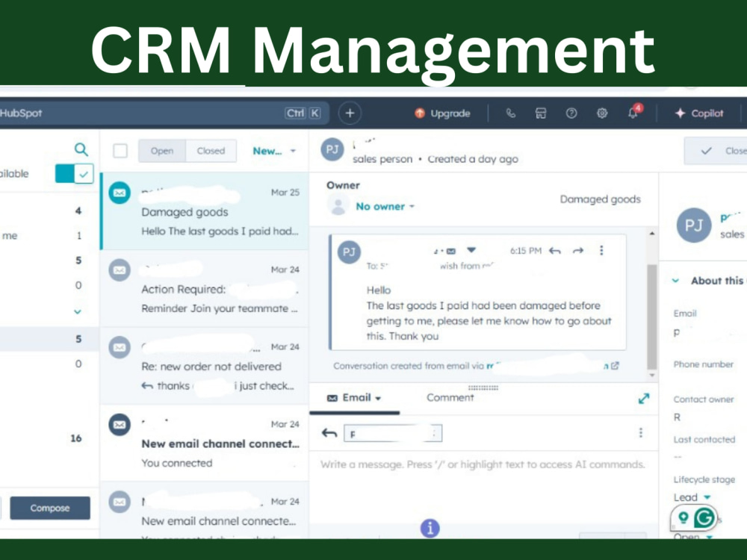Click the Contact owner field
The image size is (747, 560).
703,409
